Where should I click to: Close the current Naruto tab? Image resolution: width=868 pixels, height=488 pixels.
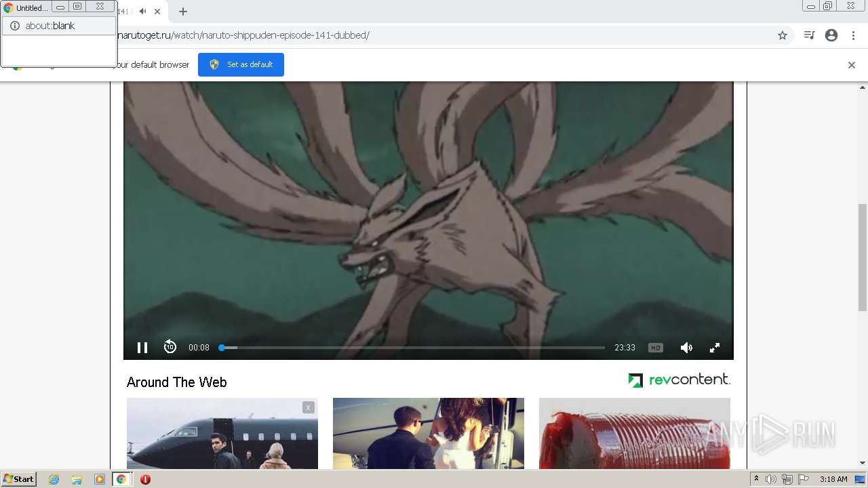[x=157, y=12]
